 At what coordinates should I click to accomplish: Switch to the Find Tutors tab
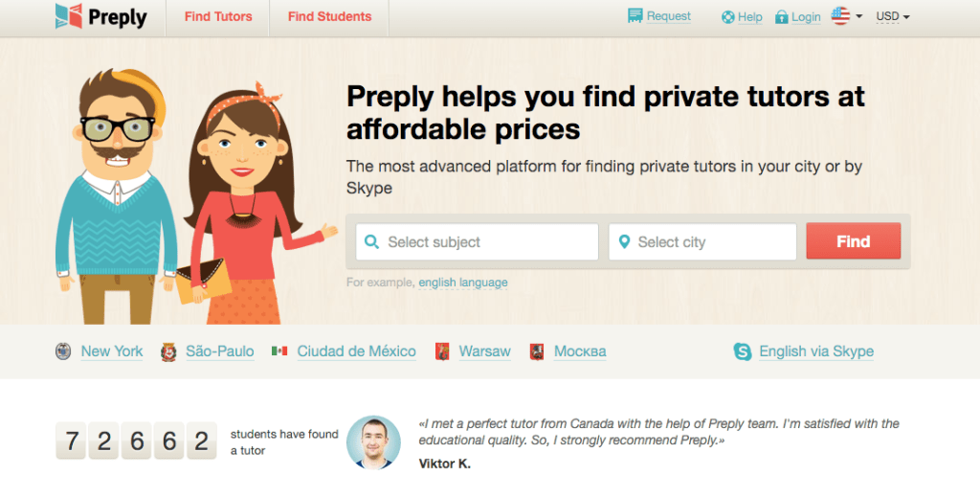[218, 16]
